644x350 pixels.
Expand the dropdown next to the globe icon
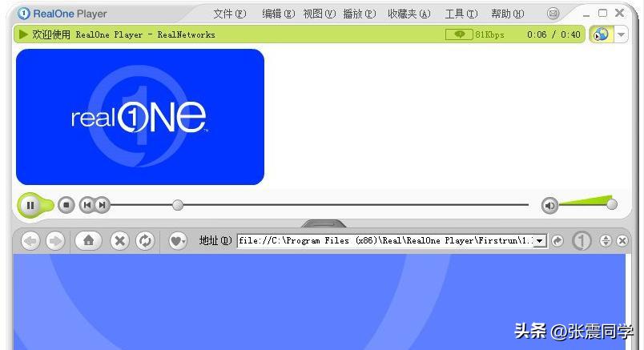[621, 34]
